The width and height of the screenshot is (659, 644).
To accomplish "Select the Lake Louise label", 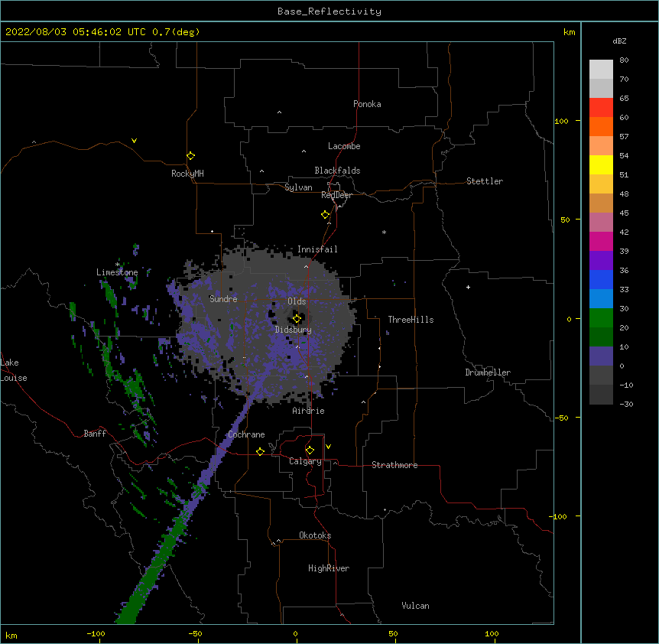I will (14, 370).
